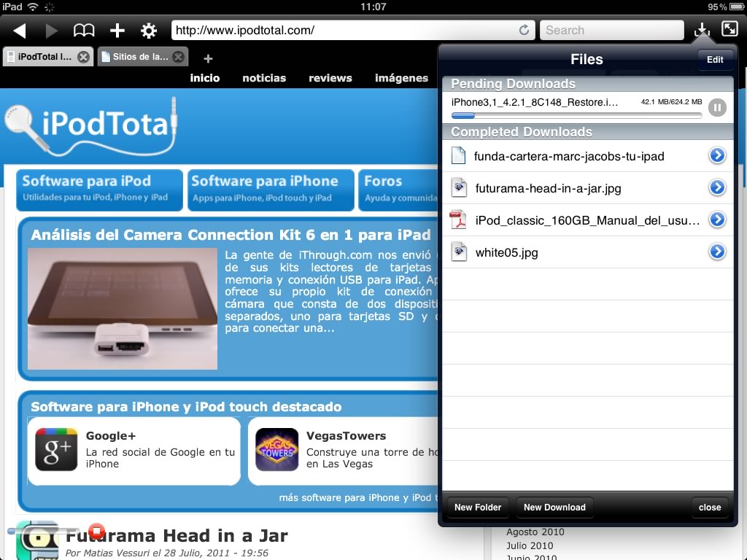The image size is (747, 560).
Task: Select futurama-head-in-a-jar.jpg file name
Action: tap(548, 189)
